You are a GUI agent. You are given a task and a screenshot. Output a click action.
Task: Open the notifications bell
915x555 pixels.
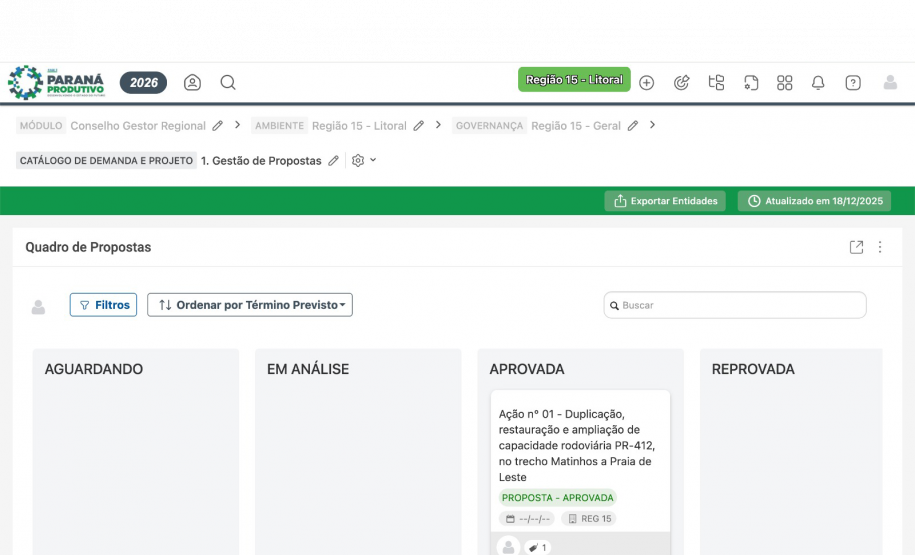pyautogui.click(x=818, y=83)
